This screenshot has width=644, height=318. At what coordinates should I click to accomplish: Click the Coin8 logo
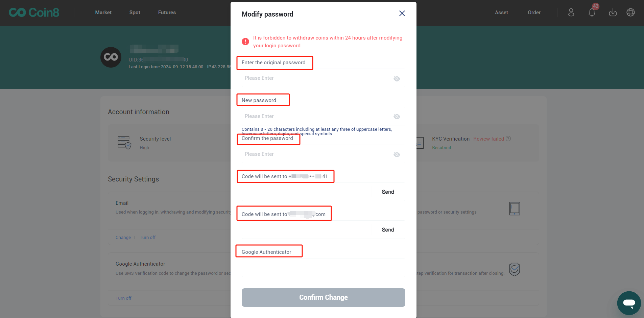[34, 13]
